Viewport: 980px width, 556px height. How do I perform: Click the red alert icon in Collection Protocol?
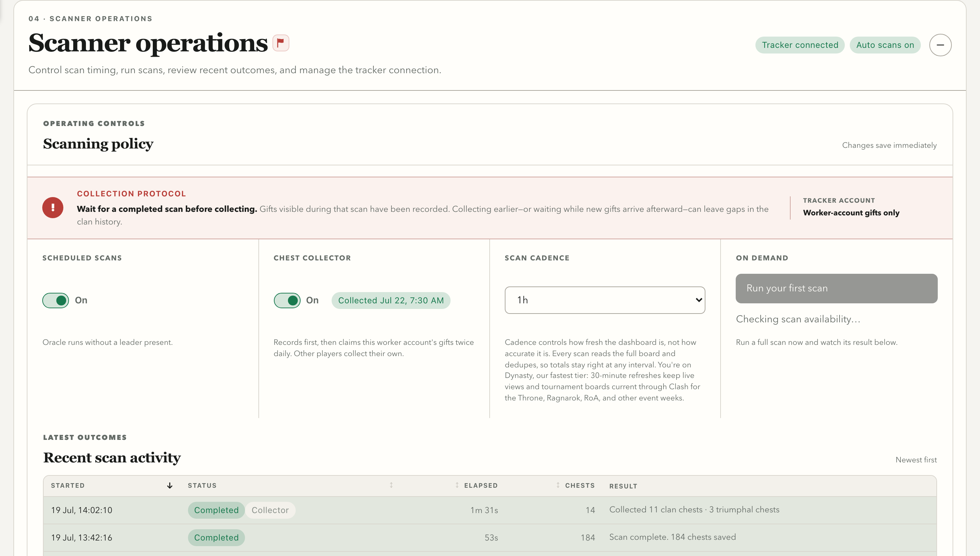(53, 208)
